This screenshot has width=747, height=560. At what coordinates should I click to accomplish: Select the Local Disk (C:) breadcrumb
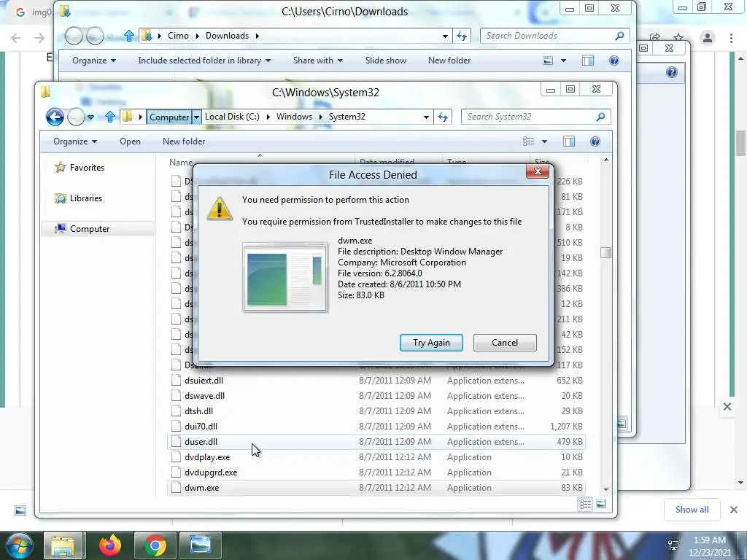coord(232,117)
